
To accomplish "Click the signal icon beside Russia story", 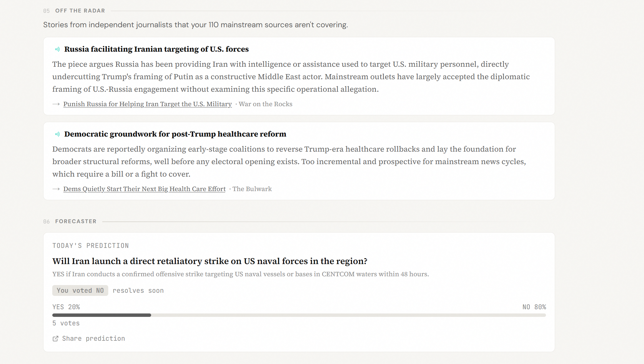I will point(57,49).
